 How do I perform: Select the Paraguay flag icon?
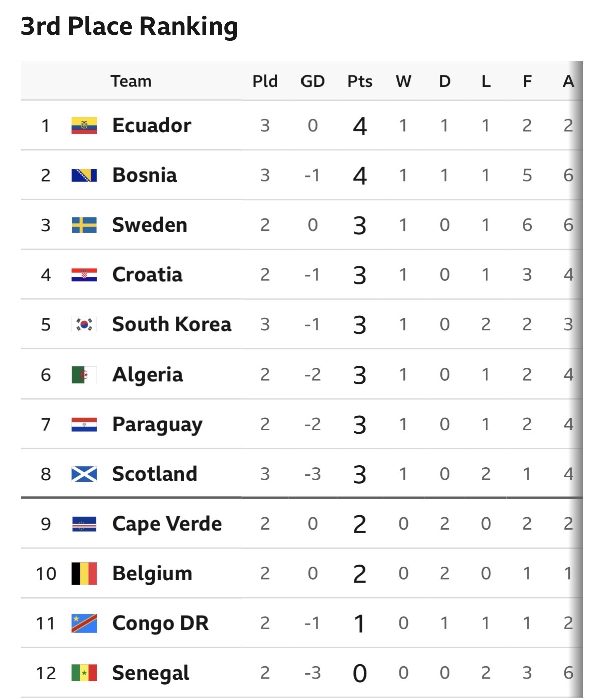[x=84, y=424]
